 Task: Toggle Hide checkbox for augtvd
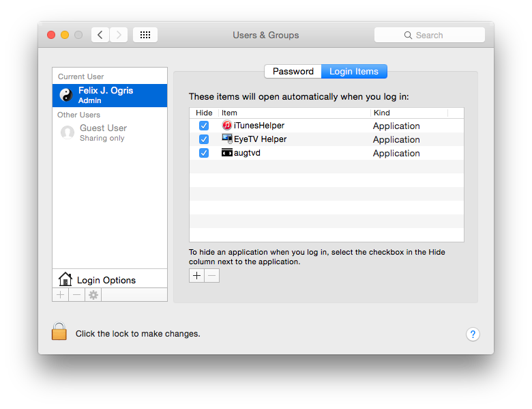click(x=203, y=153)
